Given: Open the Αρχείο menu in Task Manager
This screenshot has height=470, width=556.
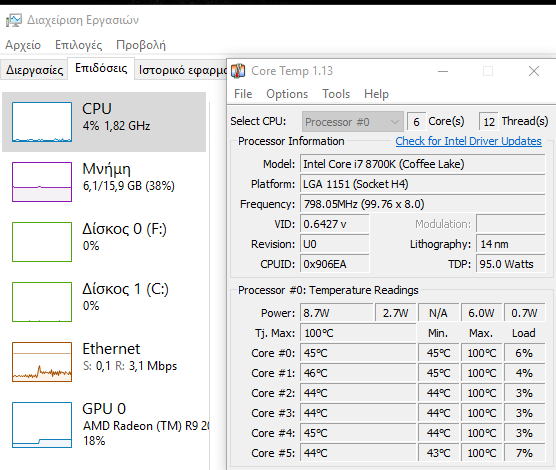Looking at the screenshot, I should tap(23, 45).
